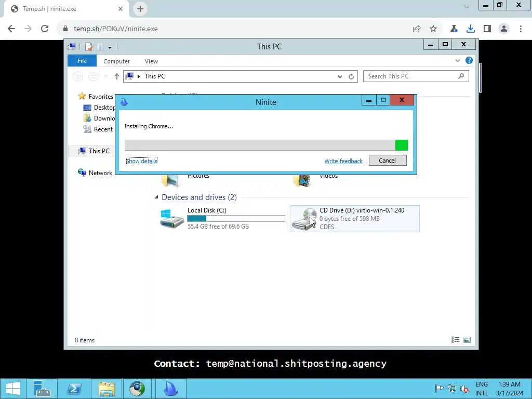Click the Local Disk usage bar

click(236, 219)
